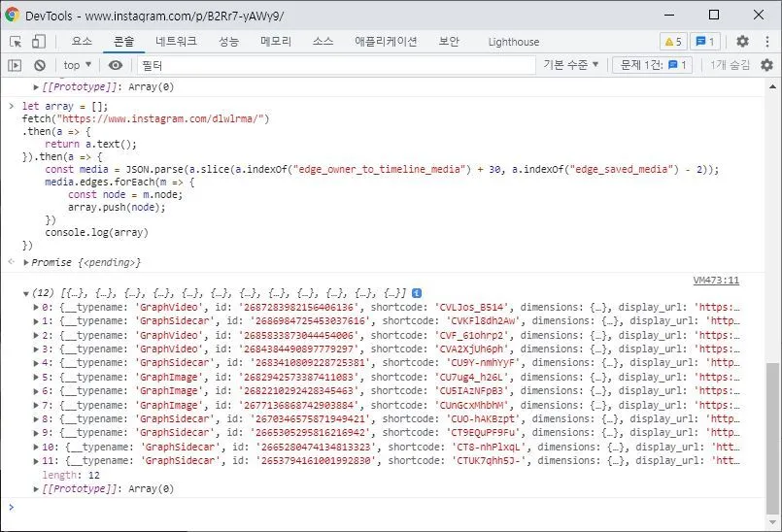The height and width of the screenshot is (532, 782).
Task: Switch to the 메모리 tab
Action: (x=275, y=42)
